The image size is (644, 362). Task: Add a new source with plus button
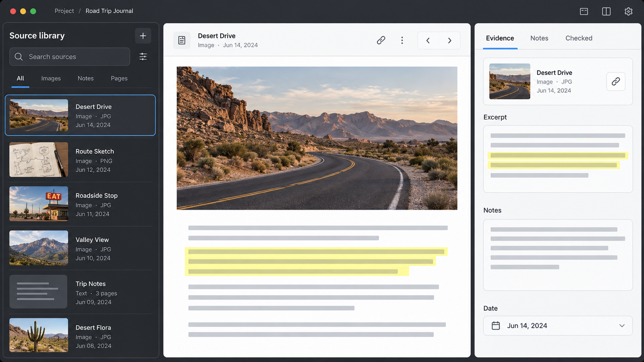(x=143, y=36)
